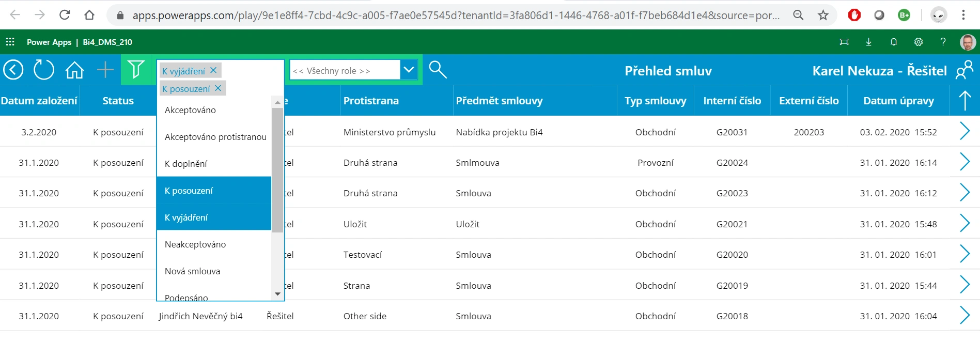Refresh the contract list with reload icon
Image resolution: width=980 pixels, height=358 pixels.
(44, 70)
